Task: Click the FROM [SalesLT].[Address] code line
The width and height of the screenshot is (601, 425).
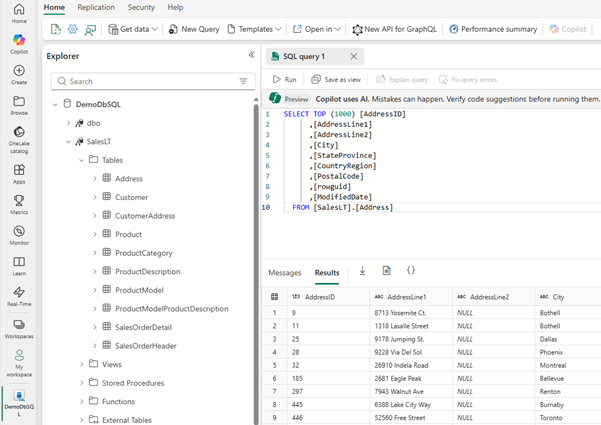Action: click(342, 207)
